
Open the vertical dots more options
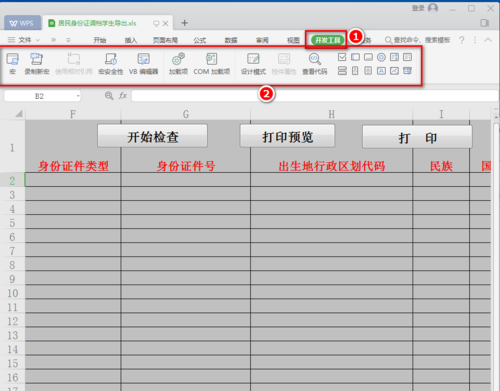pos(475,40)
